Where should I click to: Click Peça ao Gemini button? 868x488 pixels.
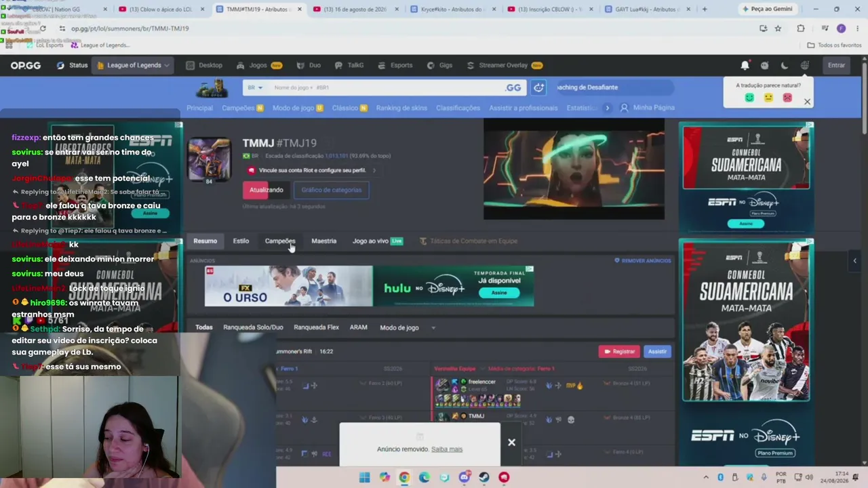767,9
